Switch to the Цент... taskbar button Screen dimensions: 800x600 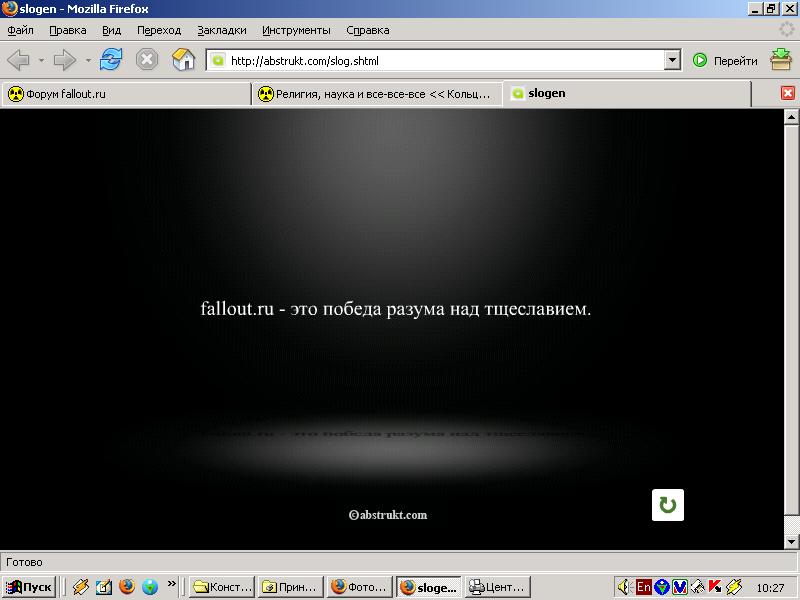[497, 587]
